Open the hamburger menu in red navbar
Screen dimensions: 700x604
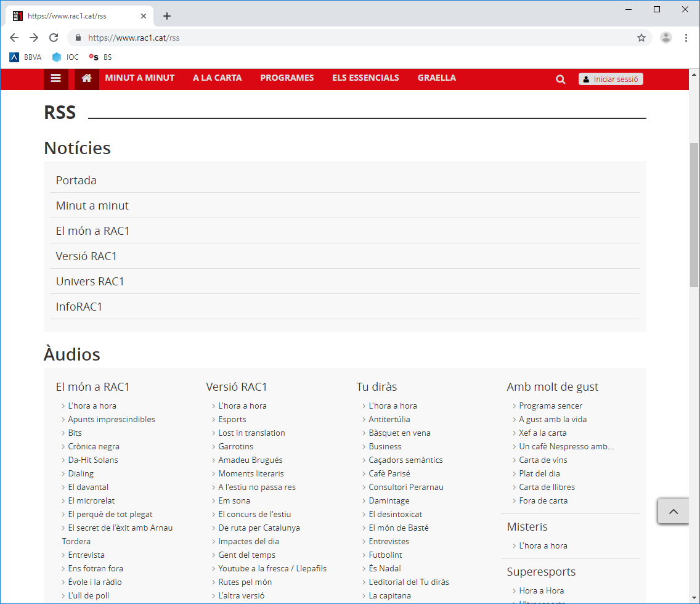[56, 78]
